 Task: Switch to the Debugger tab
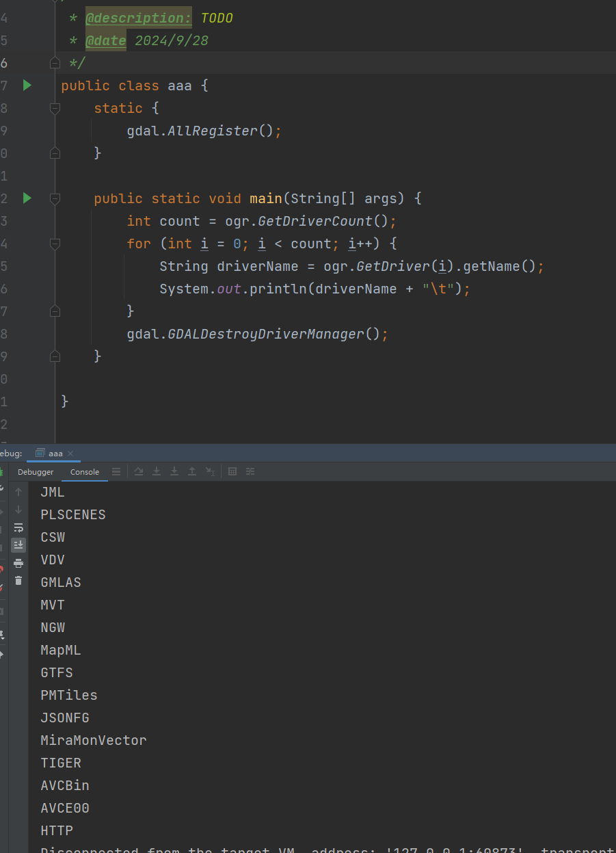(36, 472)
